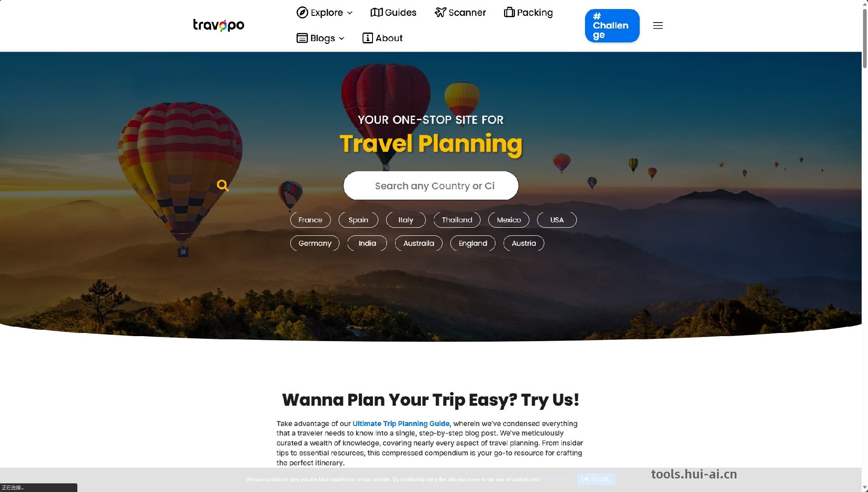Open the hamburger menu icon

click(658, 26)
